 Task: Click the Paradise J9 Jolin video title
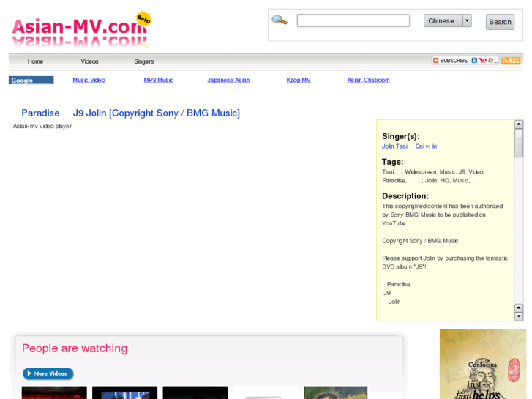(131, 113)
